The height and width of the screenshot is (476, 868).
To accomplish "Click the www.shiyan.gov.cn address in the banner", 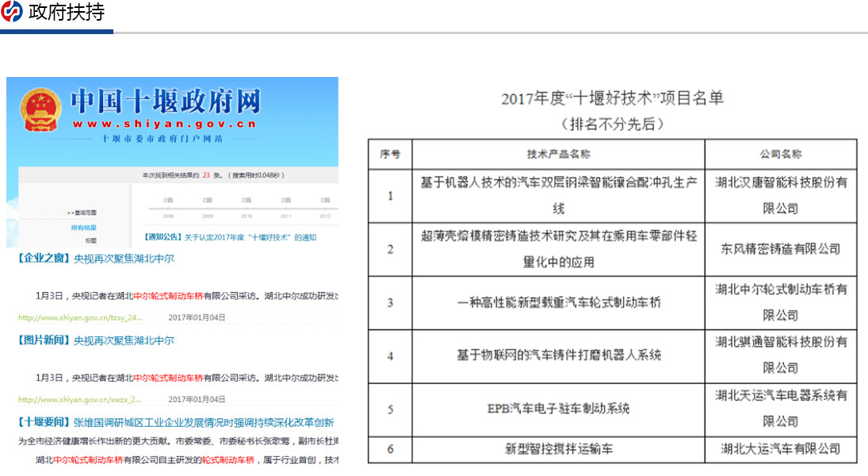I will coord(164,124).
